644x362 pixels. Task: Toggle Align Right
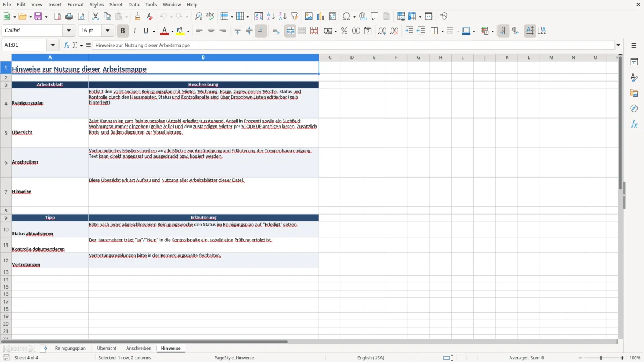[x=223, y=31]
